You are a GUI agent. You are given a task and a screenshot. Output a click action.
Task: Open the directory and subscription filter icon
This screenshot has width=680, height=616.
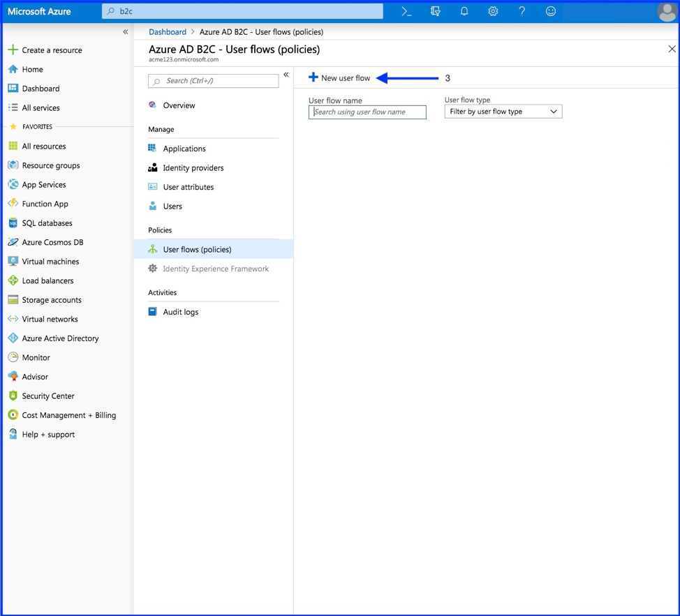436,12
